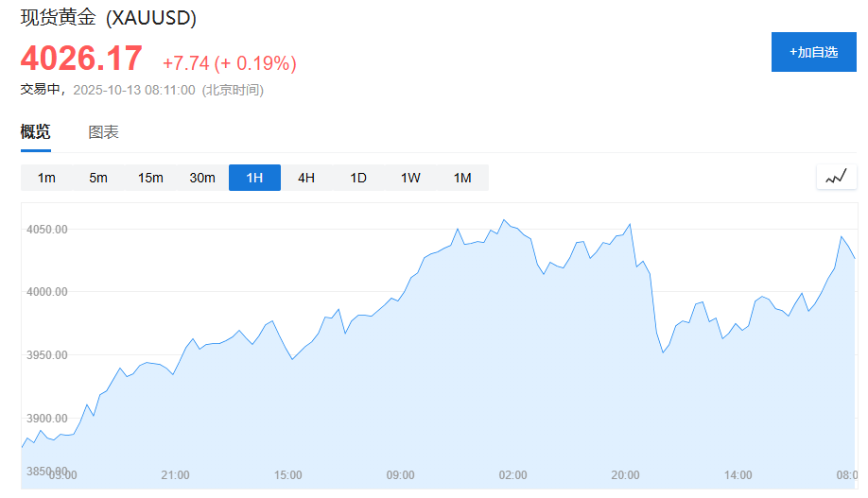Switch the chart to 4H interval
Screen dimensions: 868x498
tap(306, 178)
